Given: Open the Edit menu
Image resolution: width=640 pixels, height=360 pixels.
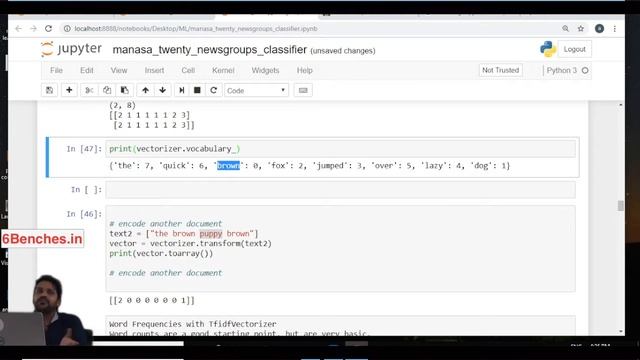Looking at the screenshot, I should point(87,70).
